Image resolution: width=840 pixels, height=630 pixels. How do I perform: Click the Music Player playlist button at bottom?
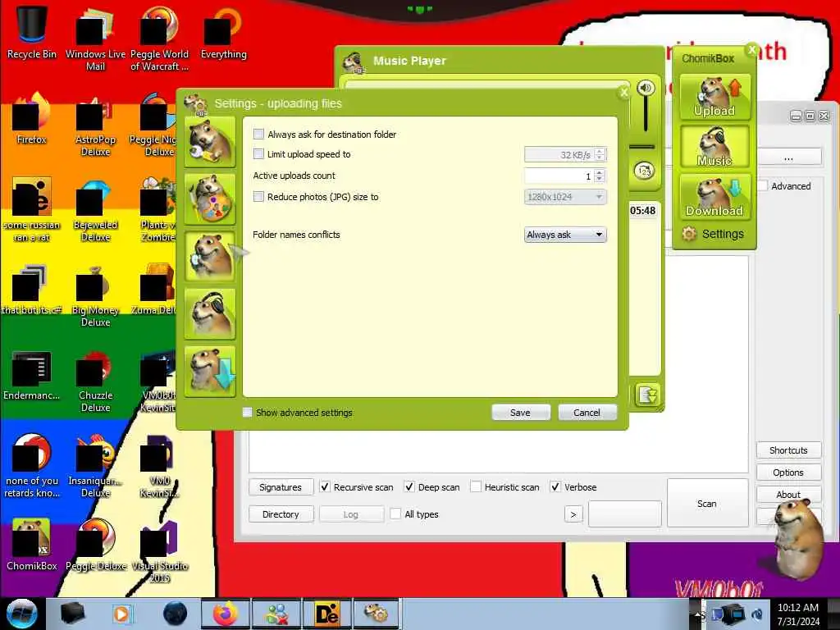coord(647,395)
